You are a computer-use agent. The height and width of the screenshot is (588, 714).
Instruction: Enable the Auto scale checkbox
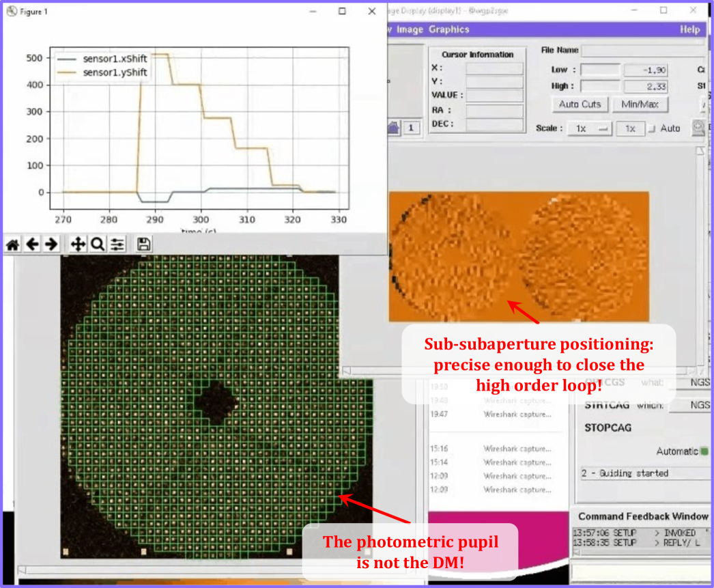coord(651,128)
